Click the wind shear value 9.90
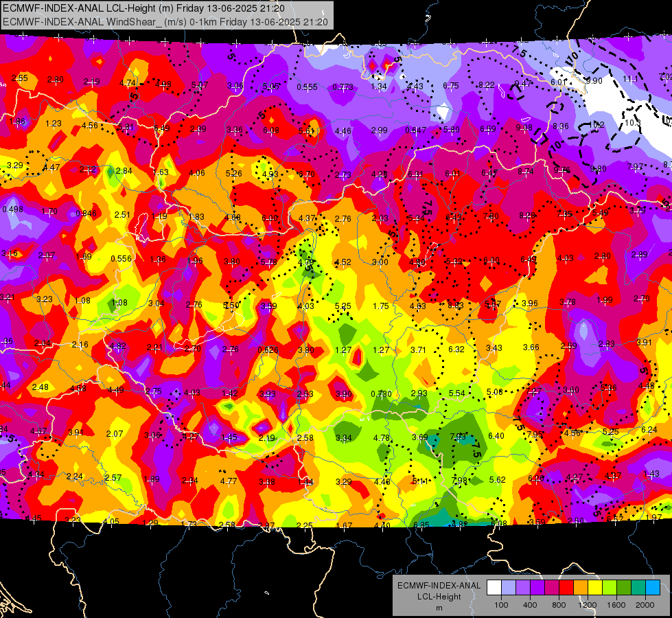Screen dimensions: 672x618 coord(594,81)
